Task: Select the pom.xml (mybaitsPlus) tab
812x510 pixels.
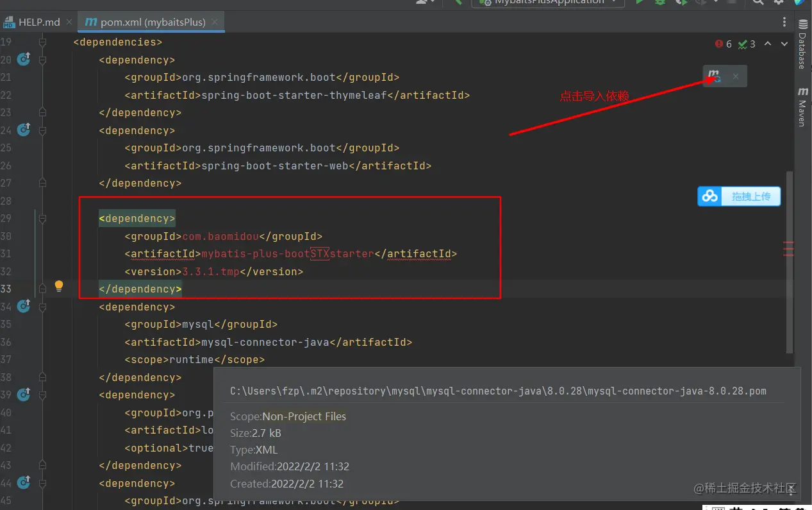Action: pos(151,22)
